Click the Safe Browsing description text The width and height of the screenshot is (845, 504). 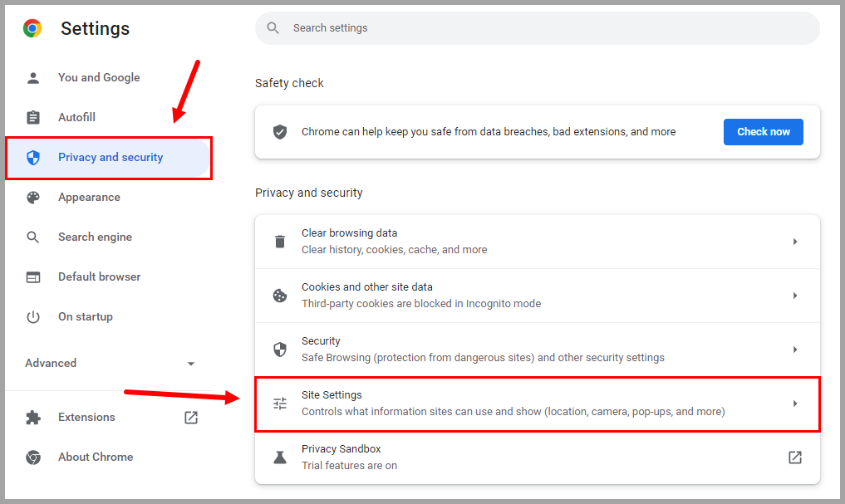(483, 358)
